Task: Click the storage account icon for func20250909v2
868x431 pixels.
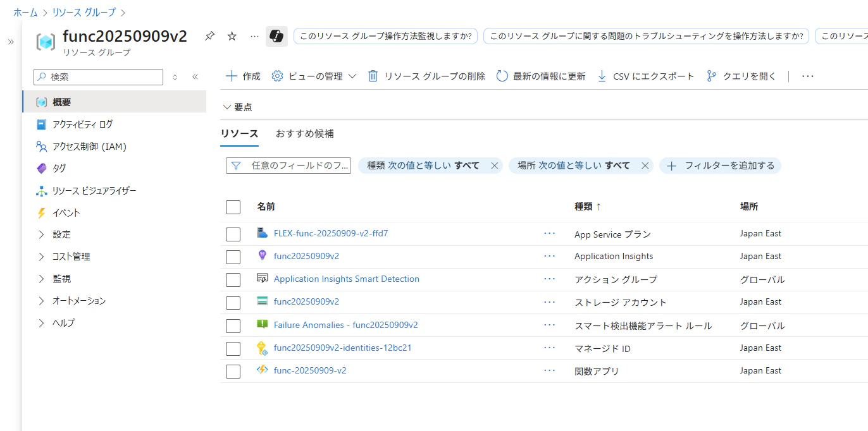Action: click(x=263, y=301)
